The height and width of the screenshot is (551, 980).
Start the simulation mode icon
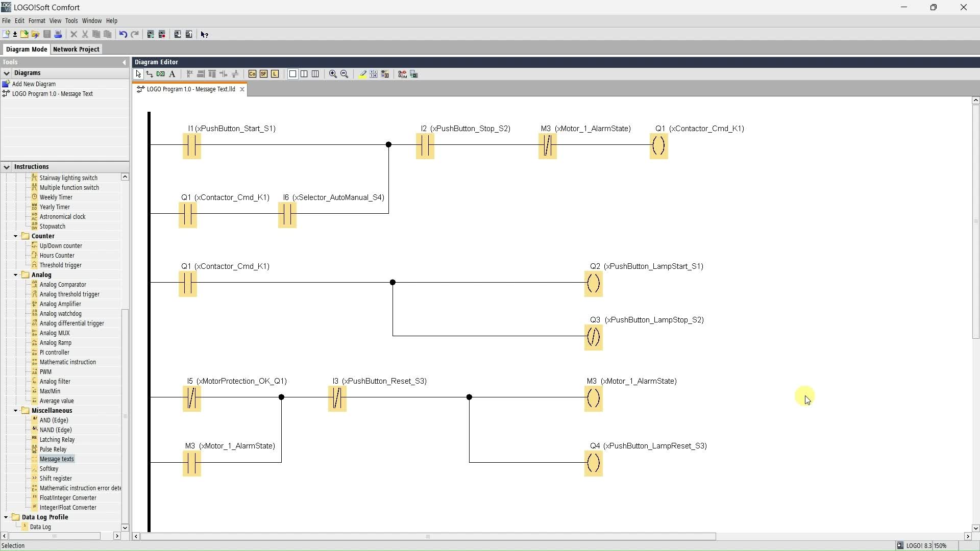(403, 74)
